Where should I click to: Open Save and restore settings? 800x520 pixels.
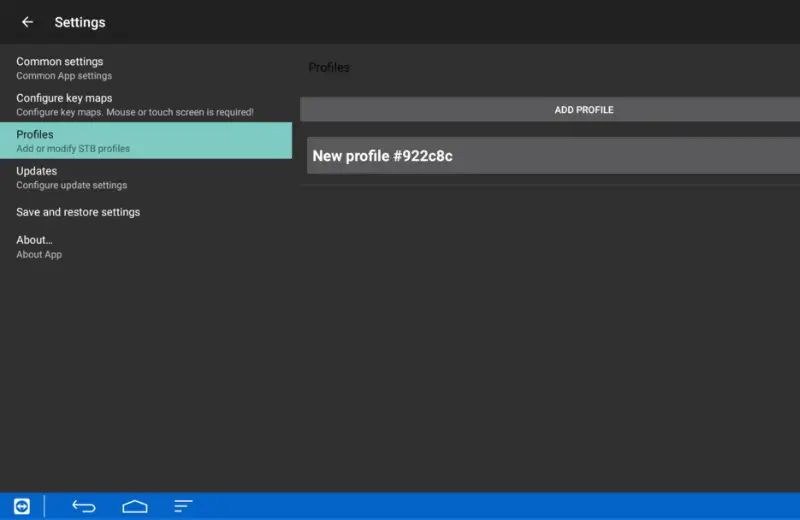tap(78, 212)
